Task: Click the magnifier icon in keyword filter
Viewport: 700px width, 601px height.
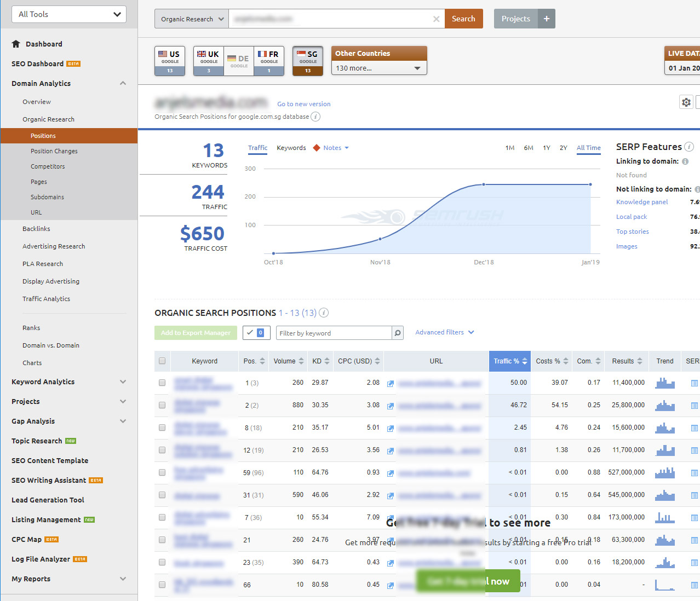Action: click(x=398, y=333)
